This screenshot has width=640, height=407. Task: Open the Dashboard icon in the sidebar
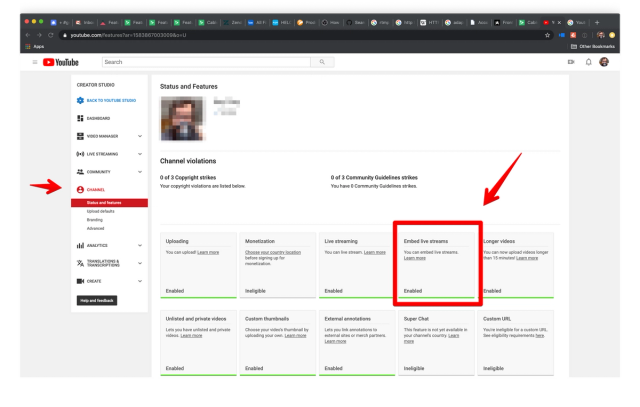click(x=80, y=118)
